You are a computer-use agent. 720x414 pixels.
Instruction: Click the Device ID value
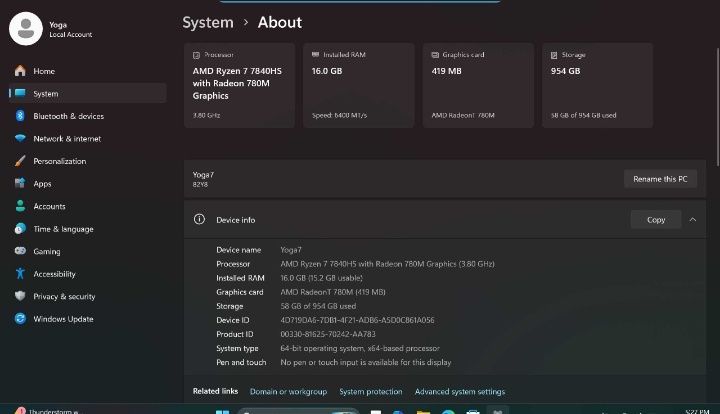pyautogui.click(x=357, y=320)
